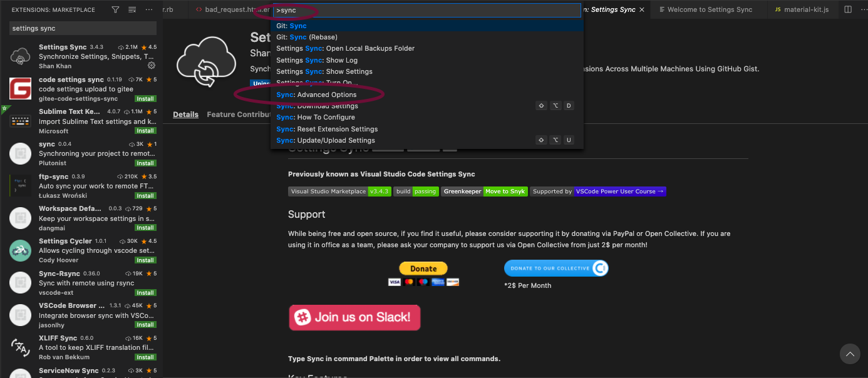Click the XLIFF Sync translation icon
Viewport: 868px width, 378px height.
[20, 347]
